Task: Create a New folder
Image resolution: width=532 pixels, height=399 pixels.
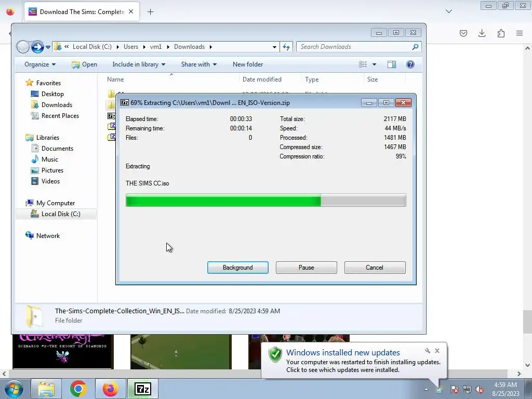Action: (248, 64)
